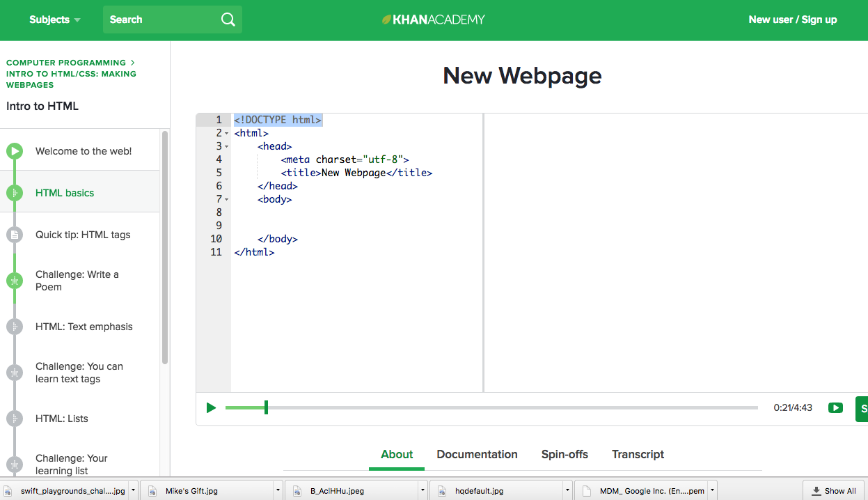Click the 0:21/4:43 time display

point(793,408)
